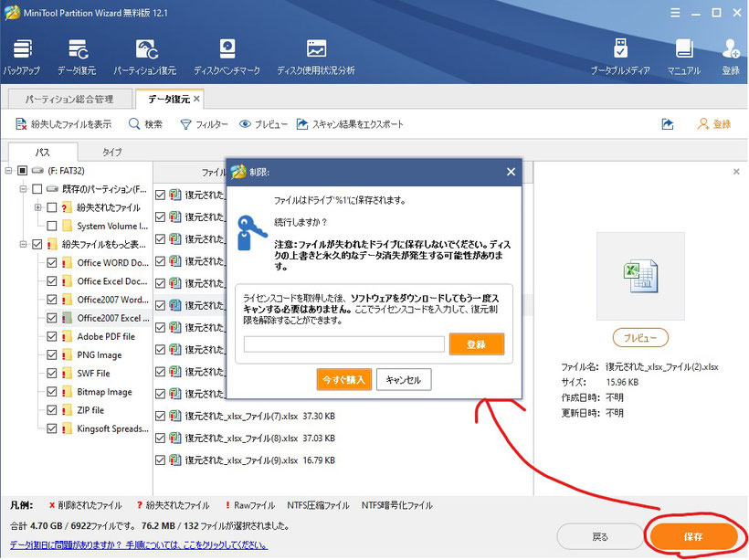Open the フィルター filter
This screenshot has height=560, width=749.
204,124
